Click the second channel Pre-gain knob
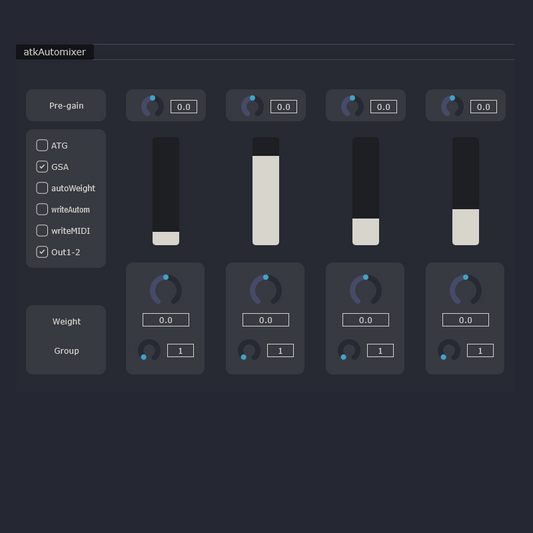 tap(252, 106)
